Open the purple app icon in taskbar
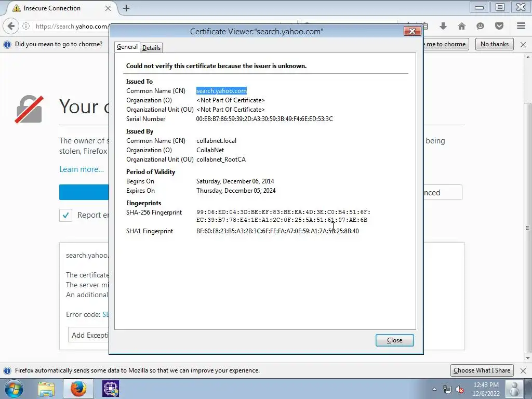Viewport: 532px width, 399px height. point(111,389)
